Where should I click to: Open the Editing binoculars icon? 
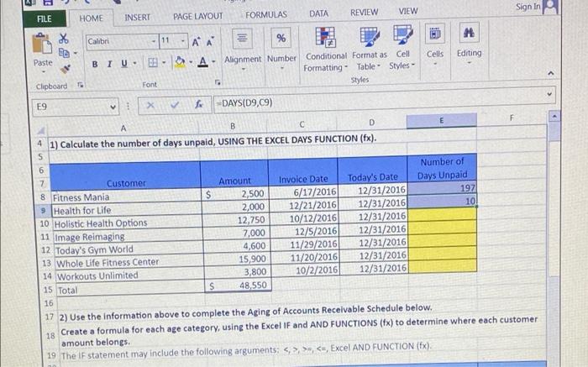469,33
